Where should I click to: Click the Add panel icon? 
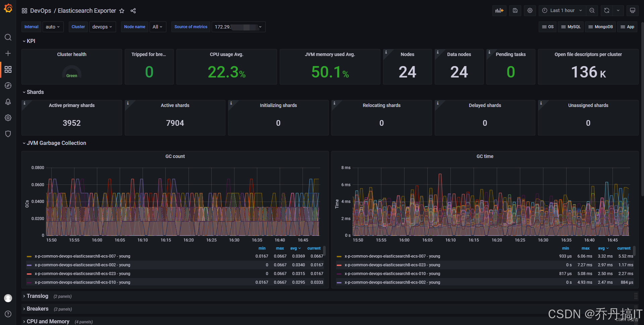tap(499, 10)
